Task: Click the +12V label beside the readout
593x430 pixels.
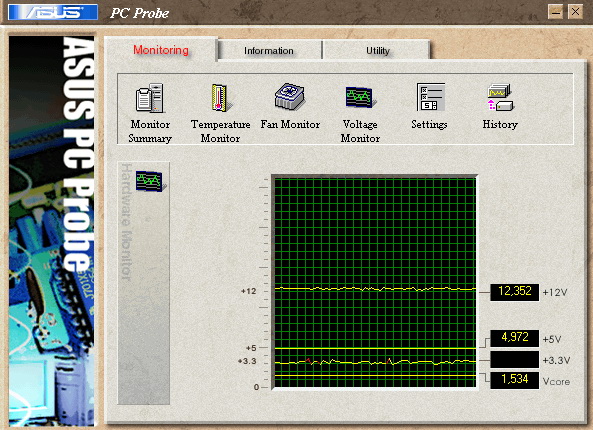Action: 555,292
